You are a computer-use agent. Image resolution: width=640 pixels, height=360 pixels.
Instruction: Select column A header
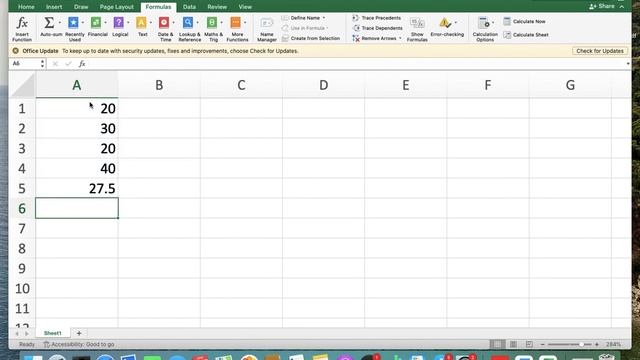pos(77,85)
